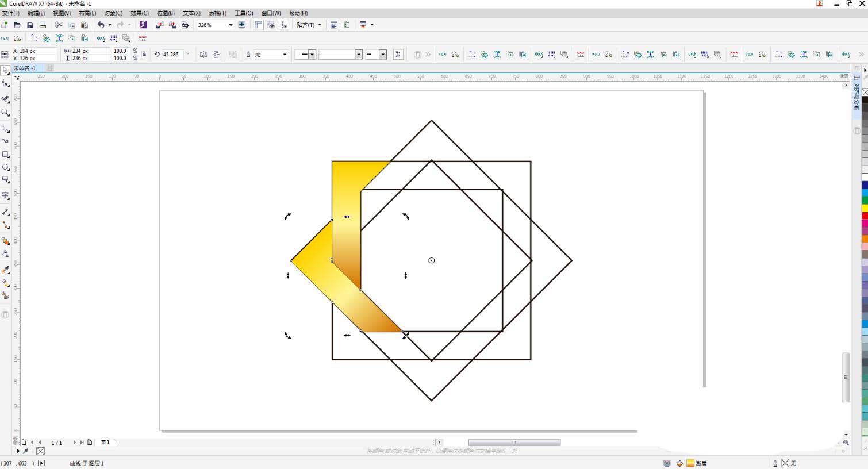Open the Publish to PDF icon

[x=185, y=25]
